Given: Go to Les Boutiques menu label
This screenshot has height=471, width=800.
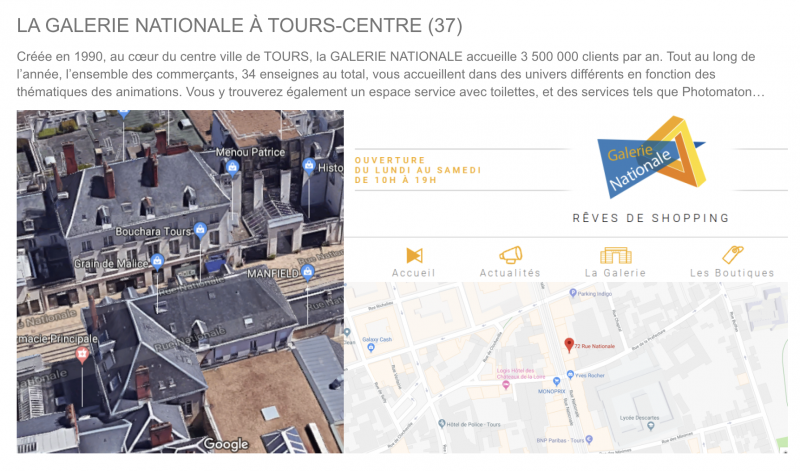Looking at the screenshot, I should pos(732,273).
